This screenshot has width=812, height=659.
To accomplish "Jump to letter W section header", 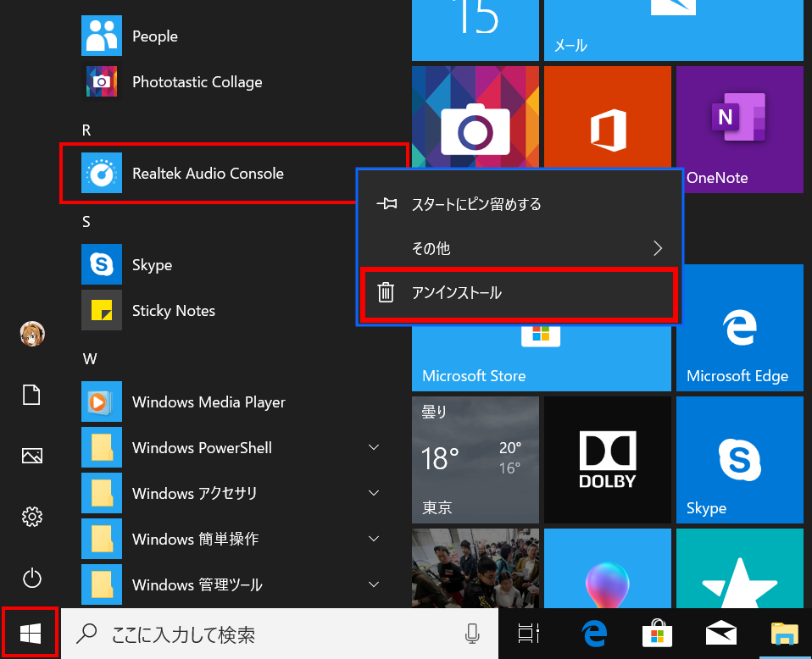I will (90, 359).
